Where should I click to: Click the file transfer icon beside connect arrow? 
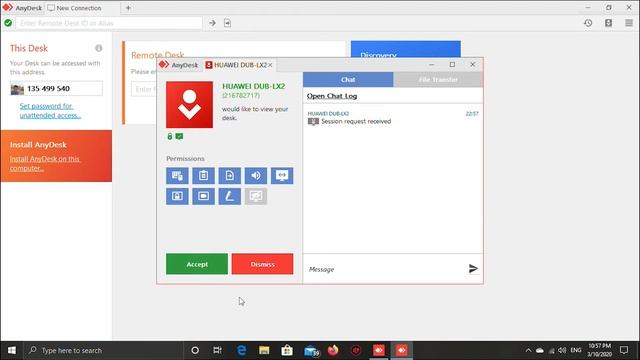coord(227,23)
